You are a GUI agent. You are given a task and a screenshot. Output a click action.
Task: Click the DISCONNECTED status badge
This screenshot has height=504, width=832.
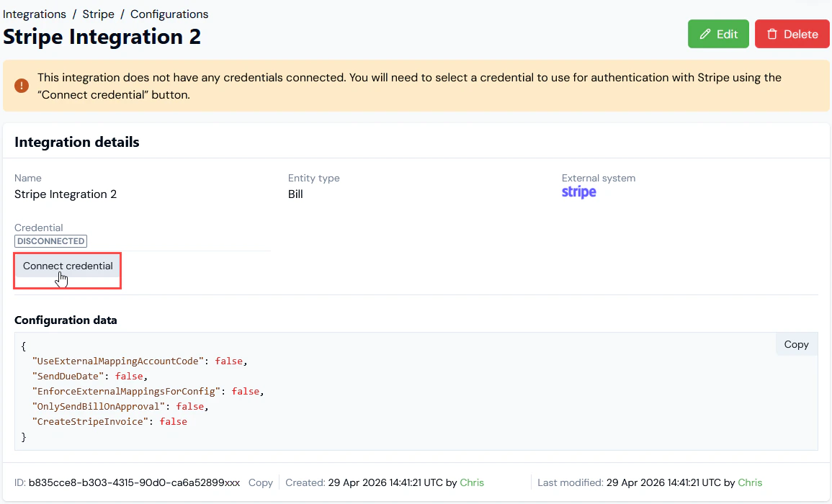[51, 241]
